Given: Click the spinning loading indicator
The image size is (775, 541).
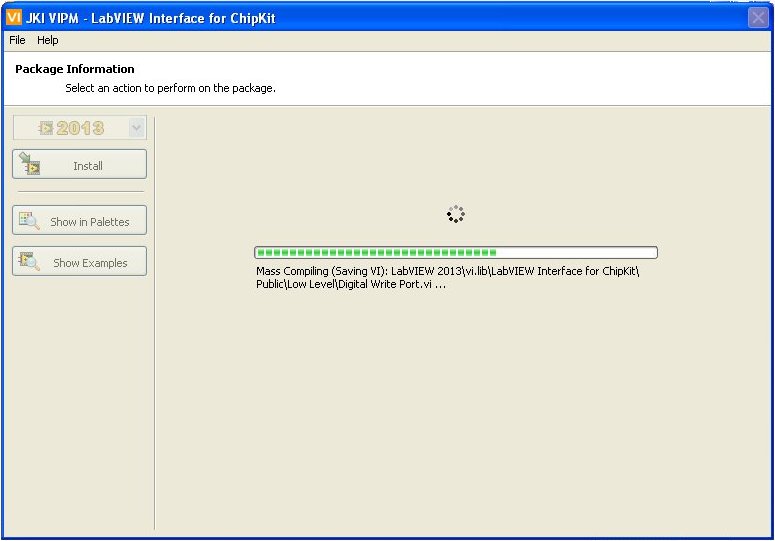Looking at the screenshot, I should coord(455,214).
